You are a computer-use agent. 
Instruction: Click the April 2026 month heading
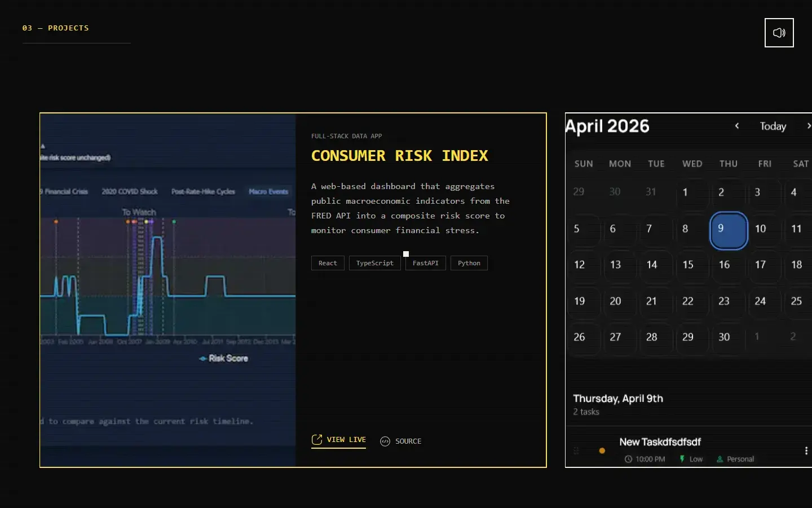coord(607,126)
